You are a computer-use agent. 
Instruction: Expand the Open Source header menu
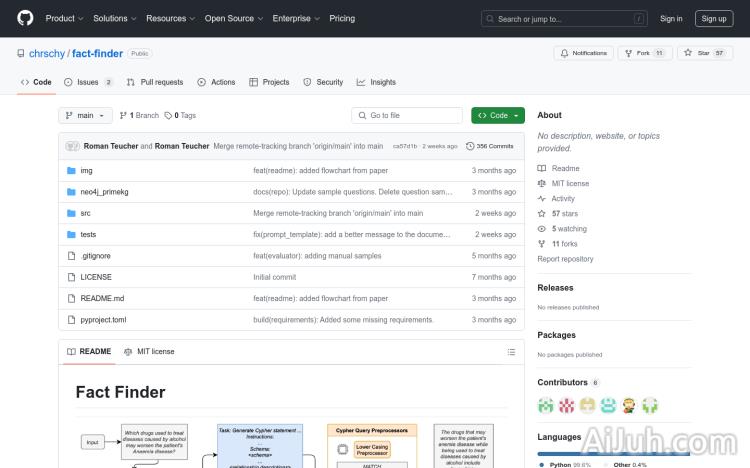233,18
